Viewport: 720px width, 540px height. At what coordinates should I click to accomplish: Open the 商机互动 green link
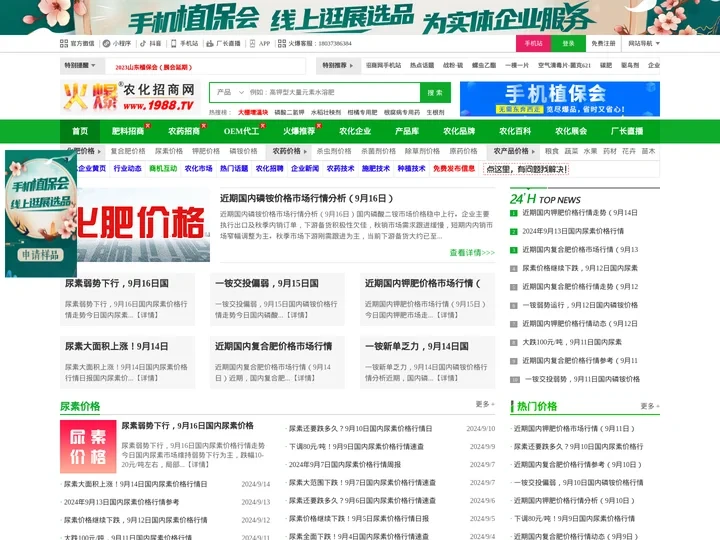tap(163, 169)
